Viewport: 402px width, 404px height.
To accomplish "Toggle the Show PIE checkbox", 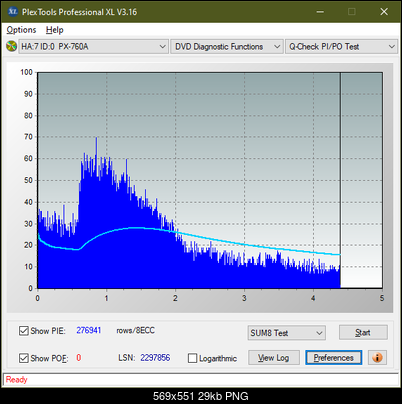I will [24, 331].
